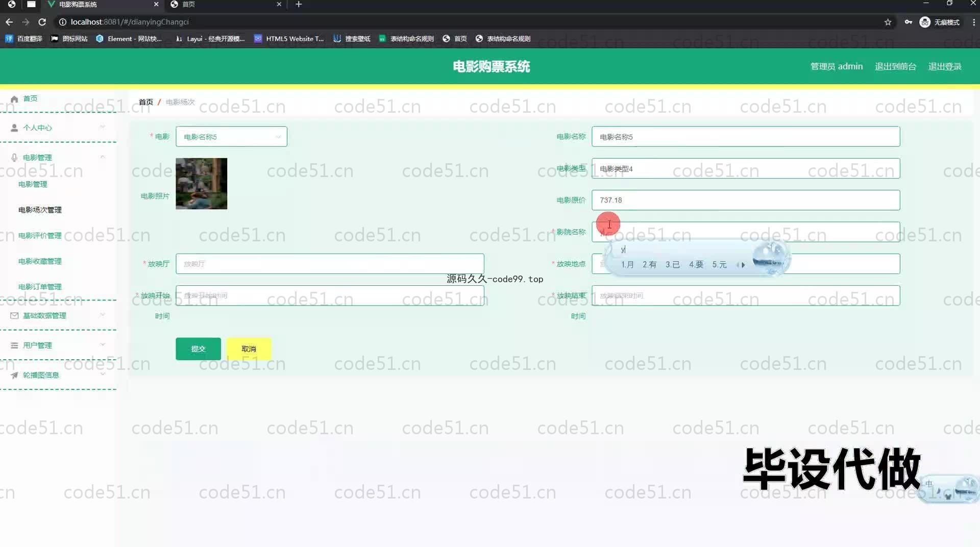Expand 用户管理 sidebar menu
This screenshot has width=980, height=547.
[x=58, y=345]
